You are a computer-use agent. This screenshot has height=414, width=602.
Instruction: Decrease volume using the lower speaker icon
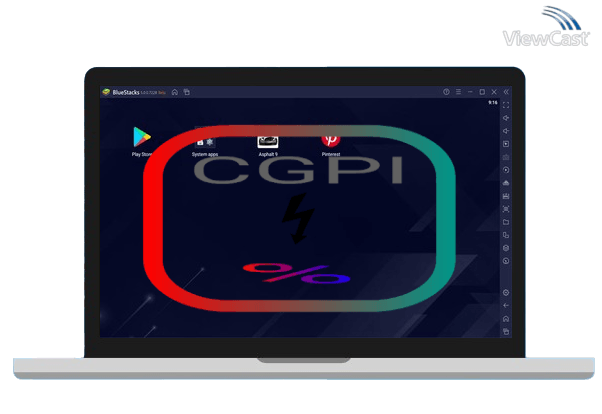point(506,131)
